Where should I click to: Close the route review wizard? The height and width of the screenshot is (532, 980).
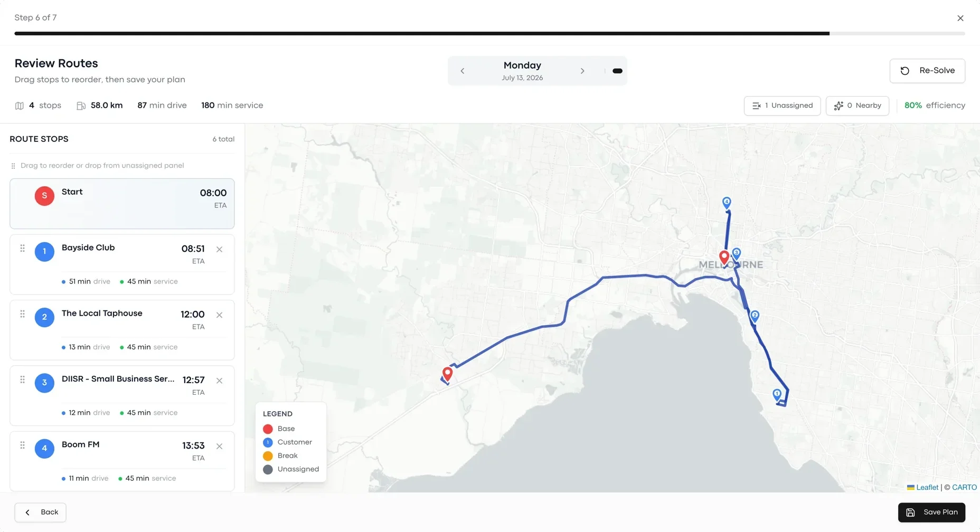960,18
